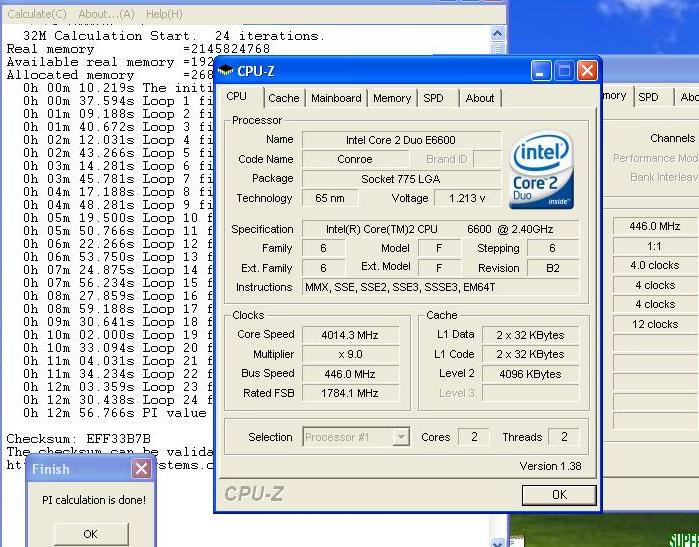Screen dimensions: 699x547
Task: Close the CPU-Z window
Action: tap(587, 71)
